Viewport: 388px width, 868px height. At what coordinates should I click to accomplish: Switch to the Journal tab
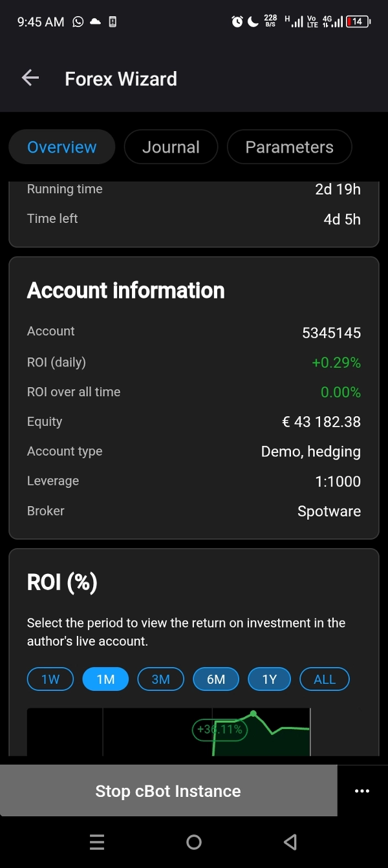point(171,147)
